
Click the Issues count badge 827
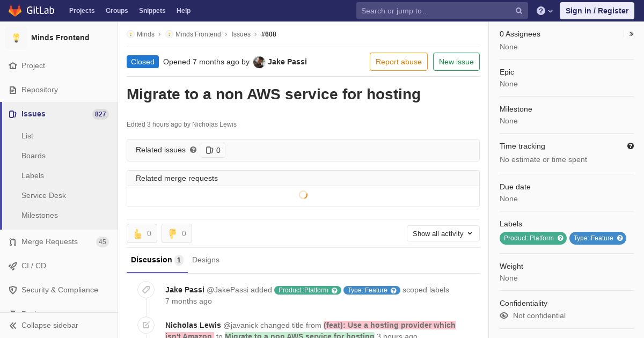pyautogui.click(x=100, y=114)
